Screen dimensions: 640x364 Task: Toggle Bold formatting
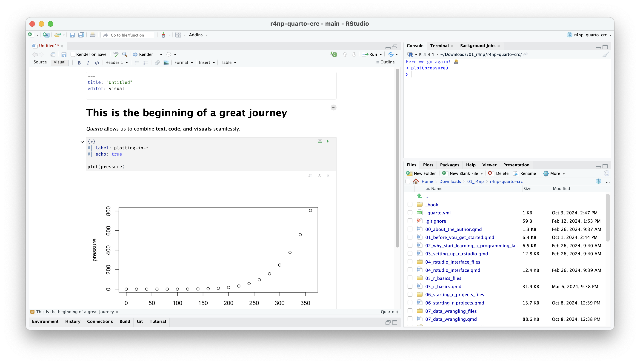79,63
